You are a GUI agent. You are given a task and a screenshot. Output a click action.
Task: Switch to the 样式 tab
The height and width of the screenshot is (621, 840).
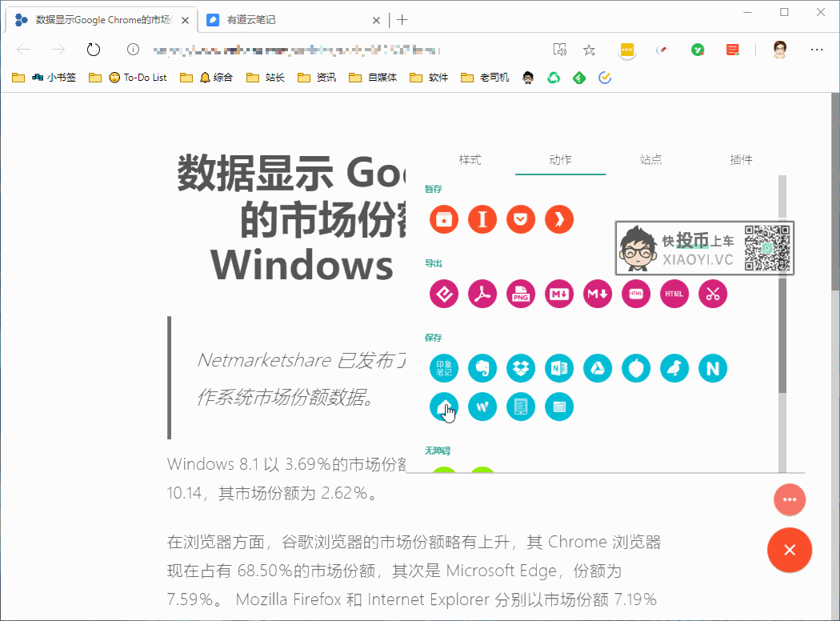pyautogui.click(x=470, y=160)
